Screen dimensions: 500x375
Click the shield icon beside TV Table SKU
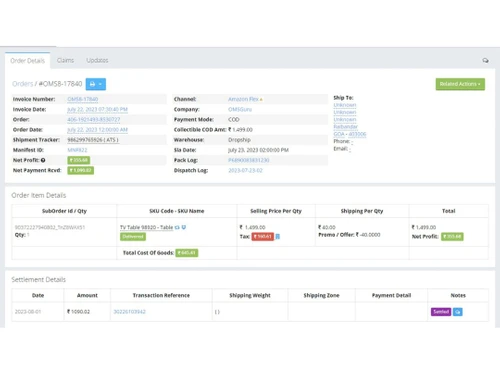pos(184,227)
